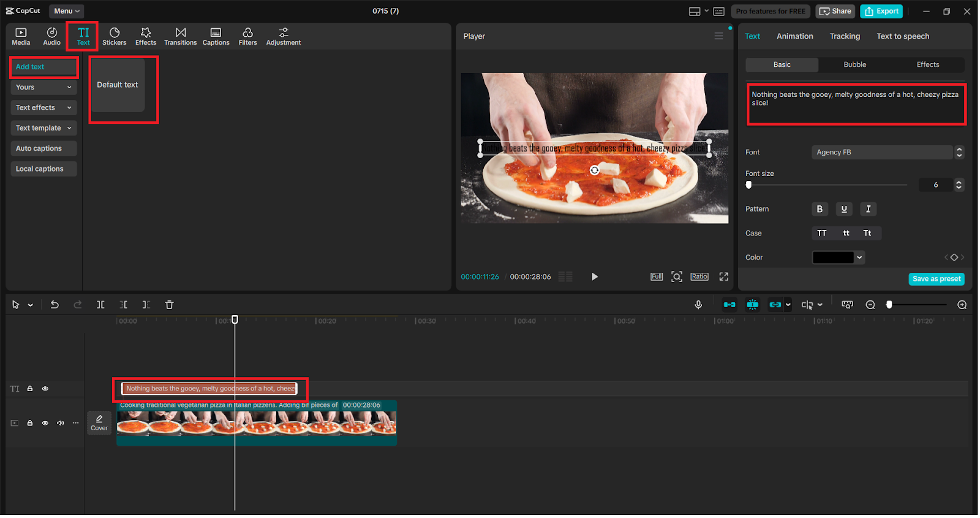Lock the video track
The width and height of the screenshot is (980, 518).
(30, 424)
